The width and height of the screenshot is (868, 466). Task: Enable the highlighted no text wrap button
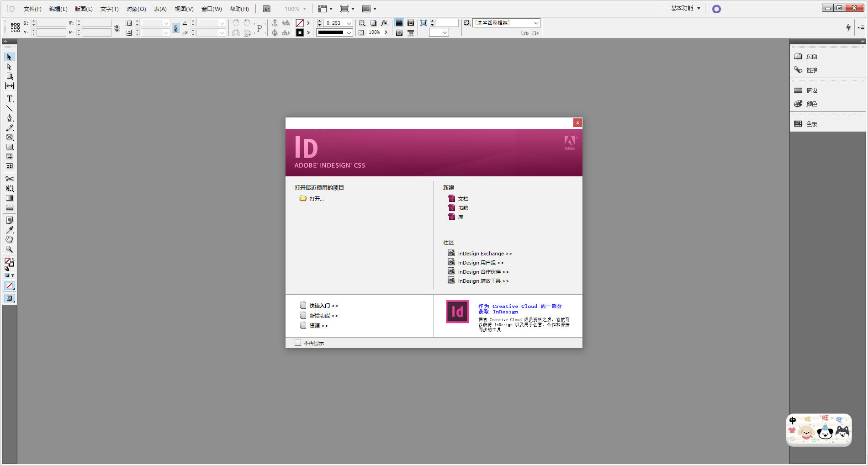click(x=399, y=23)
